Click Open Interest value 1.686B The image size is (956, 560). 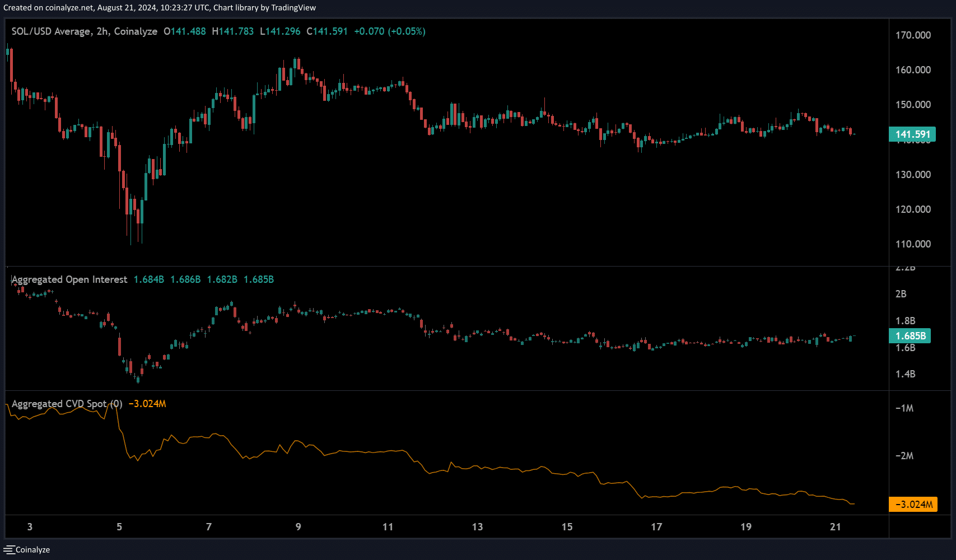[185, 279]
